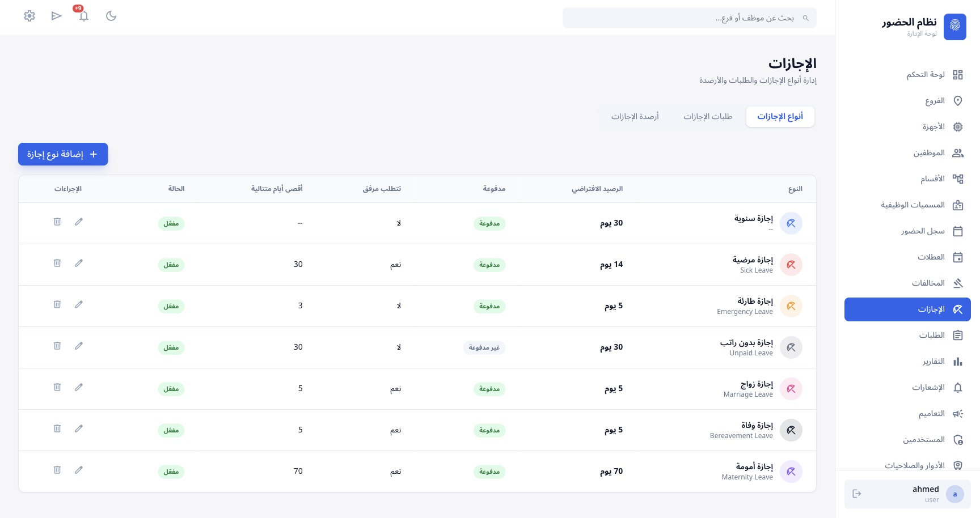Delete the Maternity Leave row
The image size is (980, 518).
pyautogui.click(x=57, y=470)
